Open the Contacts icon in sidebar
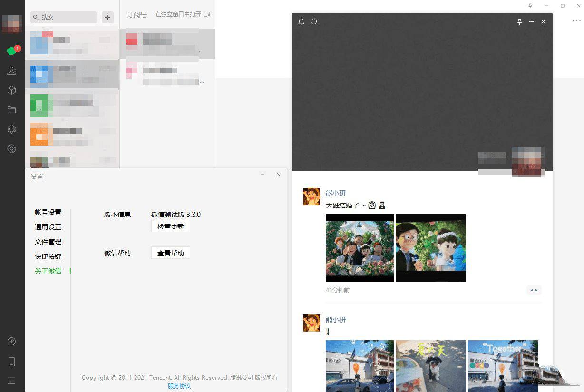The image size is (584, 392). [x=12, y=70]
